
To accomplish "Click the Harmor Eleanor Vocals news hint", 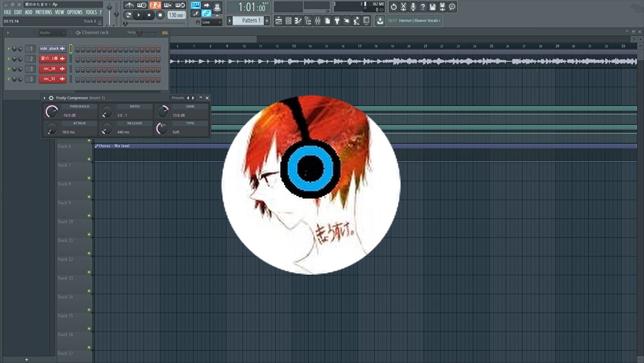I will pos(414,21).
